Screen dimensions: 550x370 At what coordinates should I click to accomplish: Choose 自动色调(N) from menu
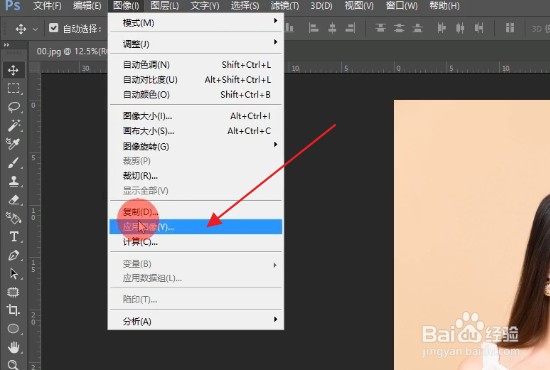(196, 65)
